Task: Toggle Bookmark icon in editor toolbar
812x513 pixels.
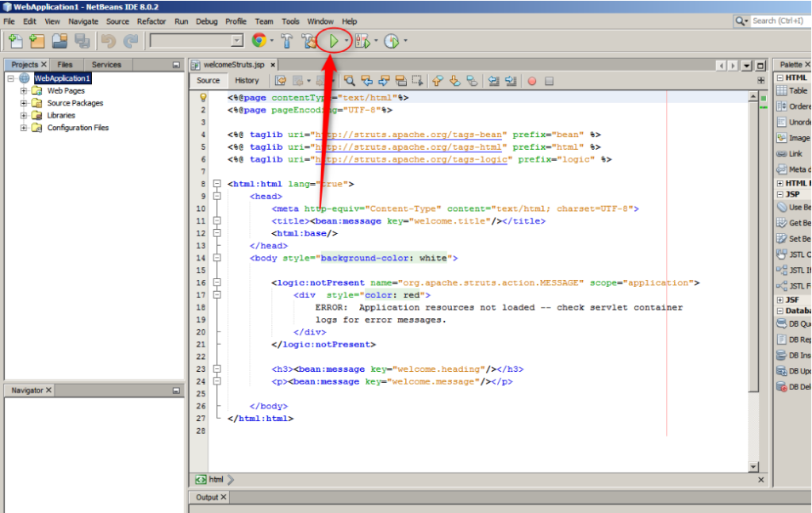Action: click(x=472, y=81)
